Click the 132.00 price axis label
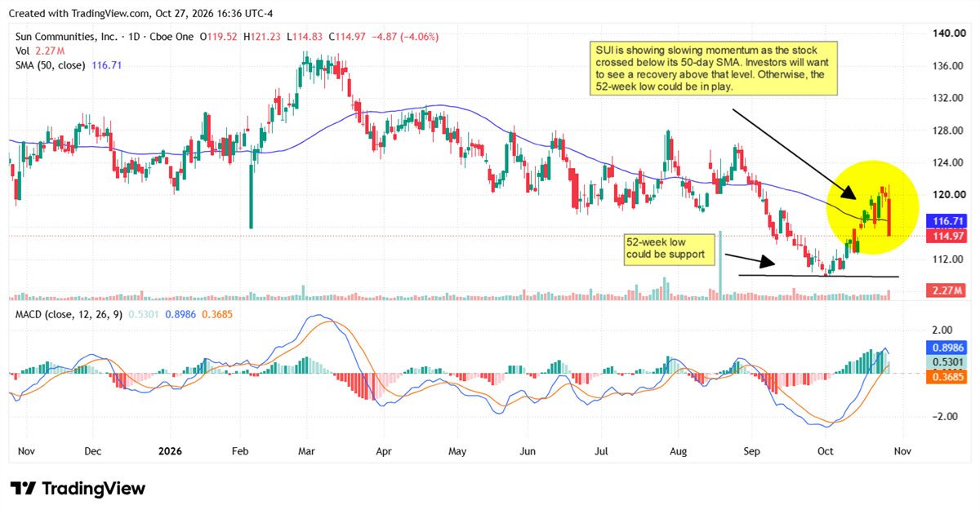This screenshot has width=980, height=514. tap(948, 98)
